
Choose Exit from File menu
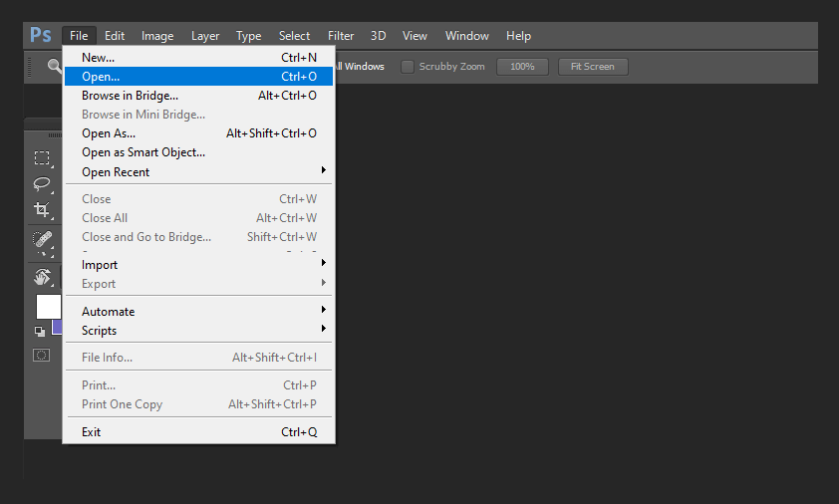[x=198, y=431]
